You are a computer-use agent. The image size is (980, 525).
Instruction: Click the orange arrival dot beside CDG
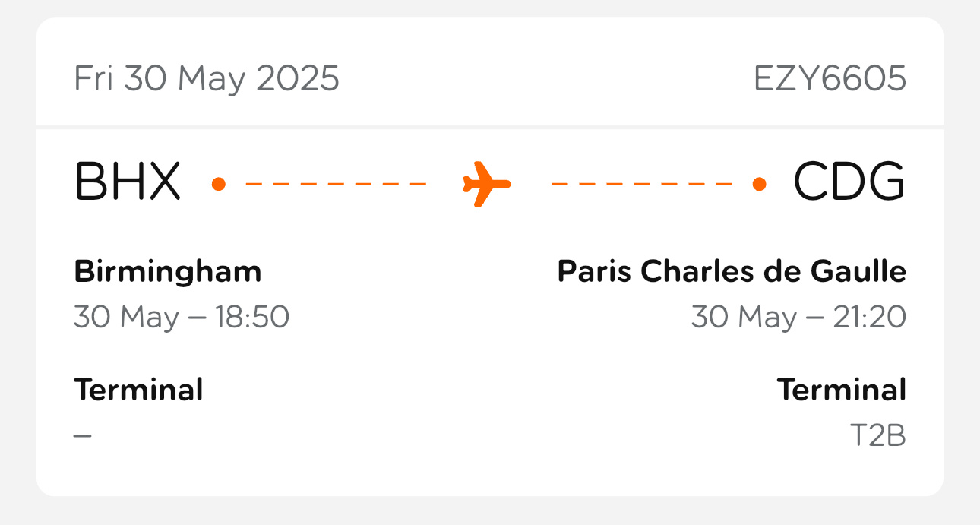pyautogui.click(x=758, y=184)
